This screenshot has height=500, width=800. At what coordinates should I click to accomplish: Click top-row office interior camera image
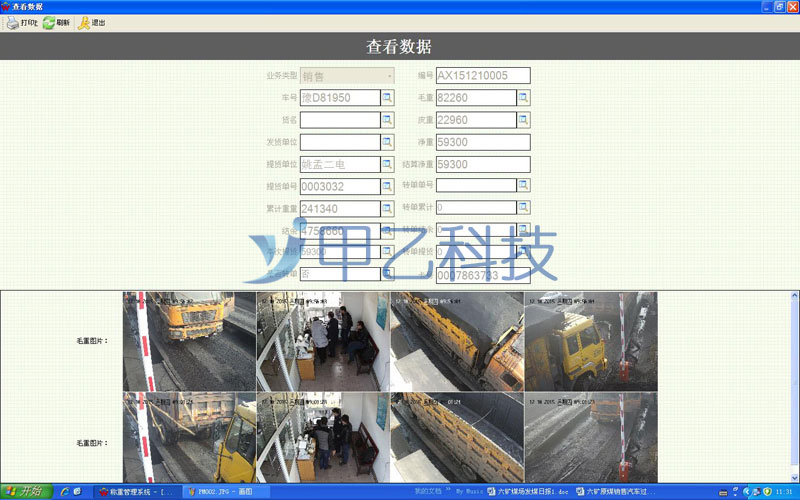pos(323,340)
